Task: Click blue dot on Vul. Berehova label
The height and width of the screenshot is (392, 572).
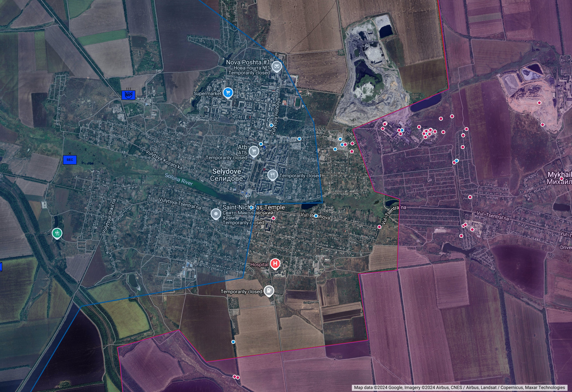Action: [x=316, y=216]
